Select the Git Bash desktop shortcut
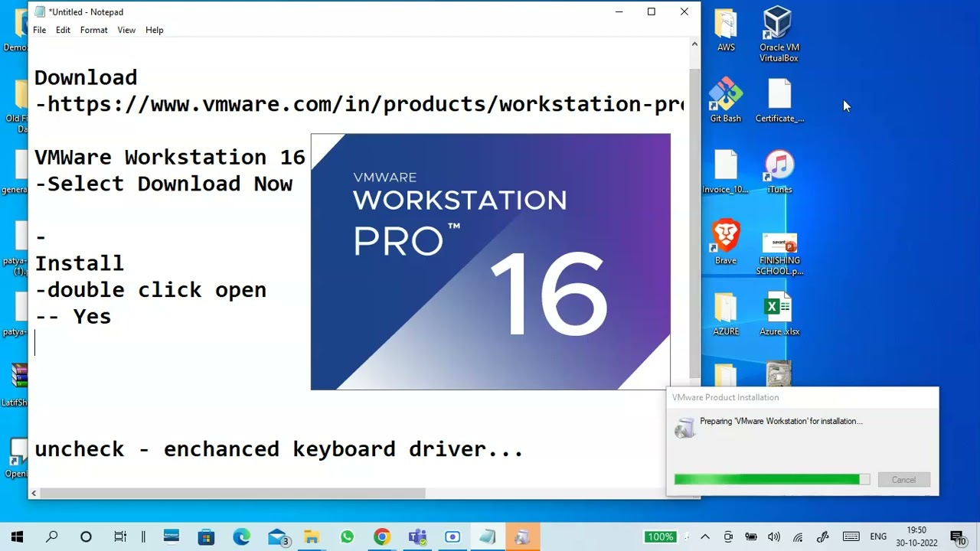This screenshot has width=980, height=551. tap(726, 100)
